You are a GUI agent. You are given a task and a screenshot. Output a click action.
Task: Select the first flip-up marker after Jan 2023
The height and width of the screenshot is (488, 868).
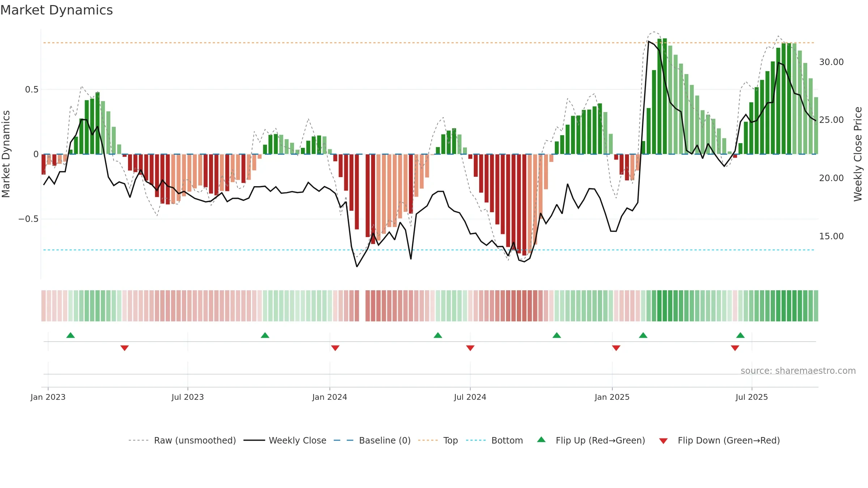[x=71, y=335]
